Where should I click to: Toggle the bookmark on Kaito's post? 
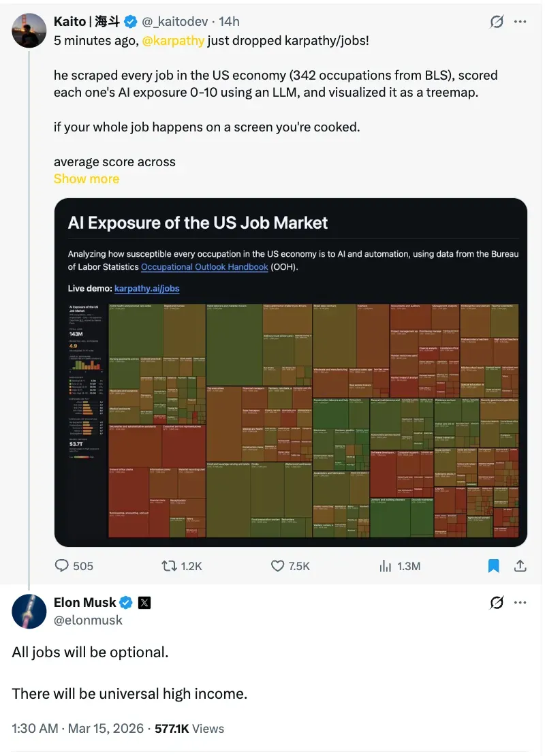(x=494, y=565)
